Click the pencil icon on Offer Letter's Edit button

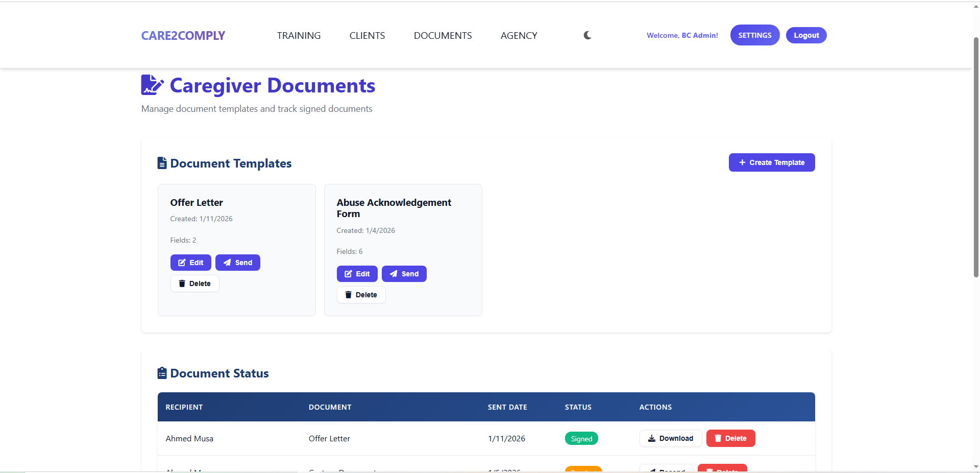[183, 262]
